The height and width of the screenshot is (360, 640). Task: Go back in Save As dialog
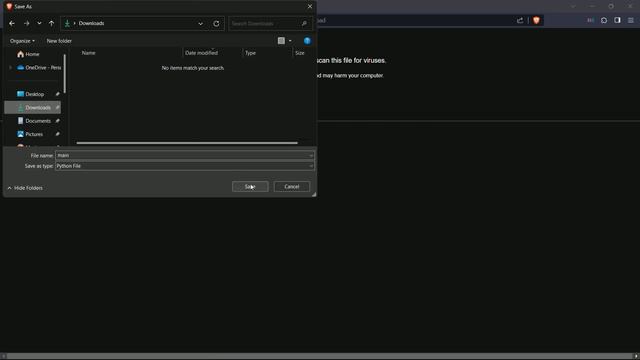(12, 24)
